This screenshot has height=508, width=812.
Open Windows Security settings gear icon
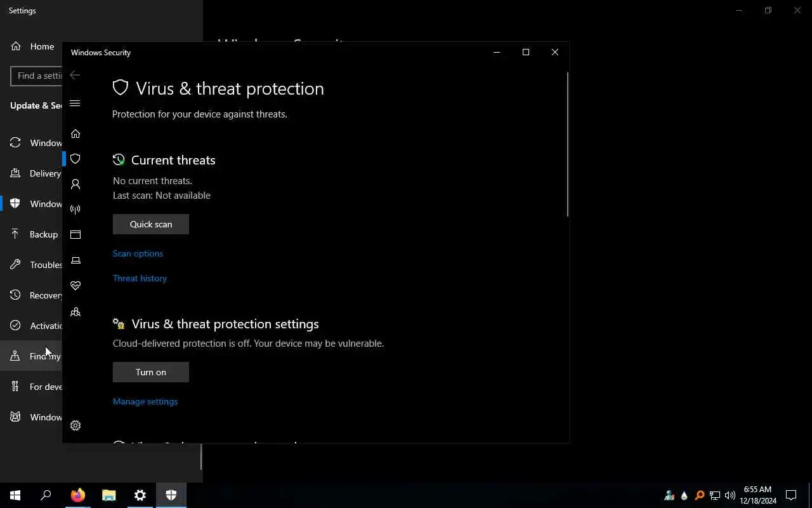coord(75,425)
